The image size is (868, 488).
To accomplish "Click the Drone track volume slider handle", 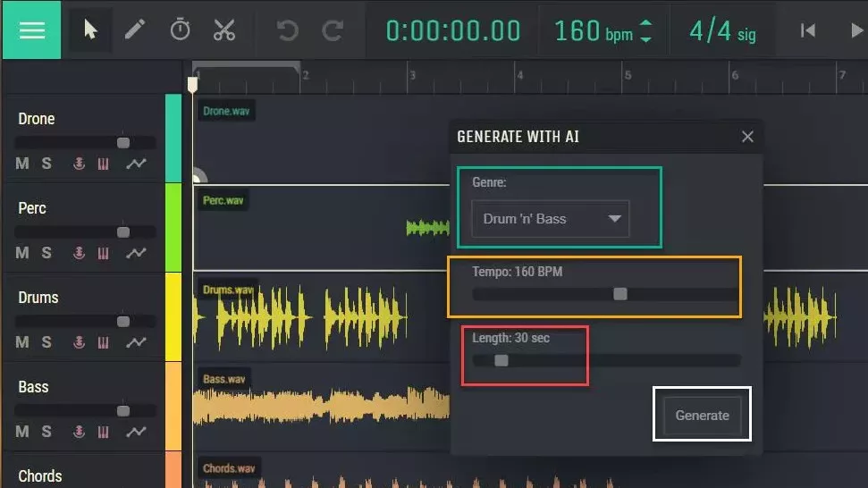I will [123, 143].
